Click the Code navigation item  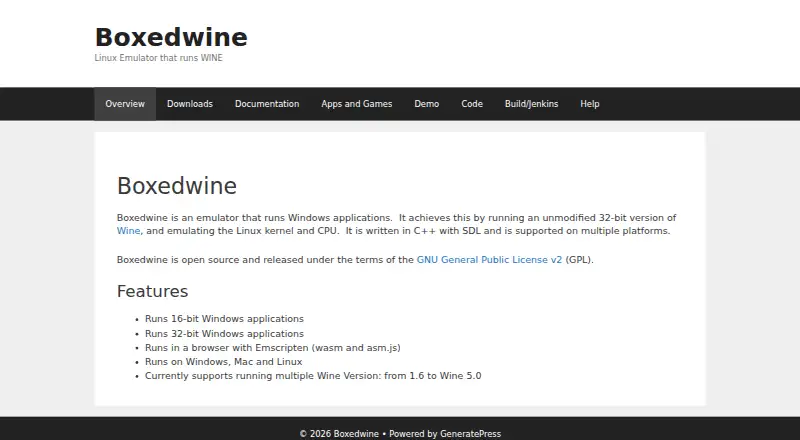[472, 104]
